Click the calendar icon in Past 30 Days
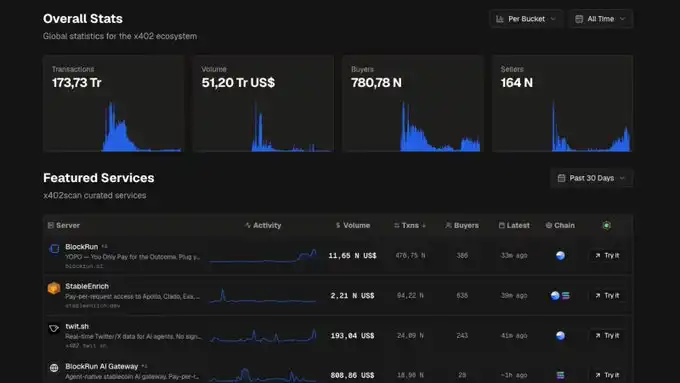The image size is (680, 383). coord(561,178)
